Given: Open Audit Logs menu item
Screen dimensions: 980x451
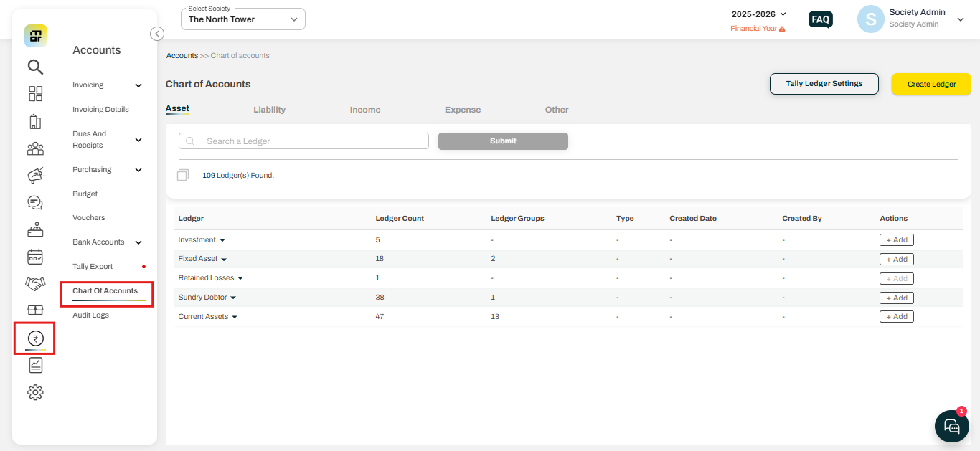Looking at the screenshot, I should pos(90,315).
